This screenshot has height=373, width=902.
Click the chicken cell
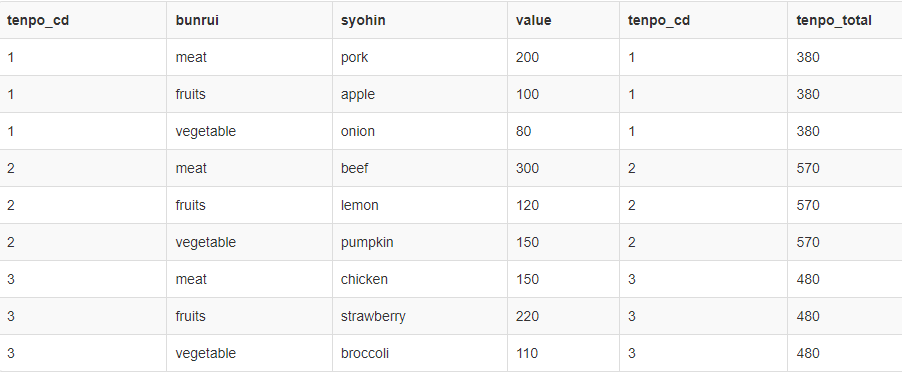pos(420,279)
